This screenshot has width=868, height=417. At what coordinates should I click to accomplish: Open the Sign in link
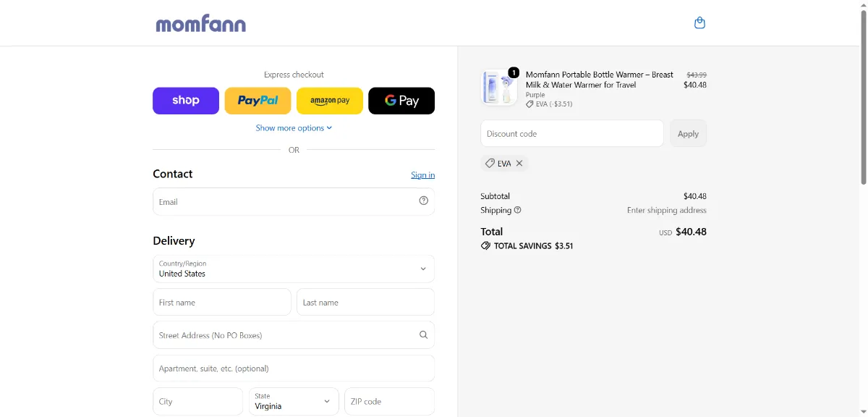click(x=423, y=175)
